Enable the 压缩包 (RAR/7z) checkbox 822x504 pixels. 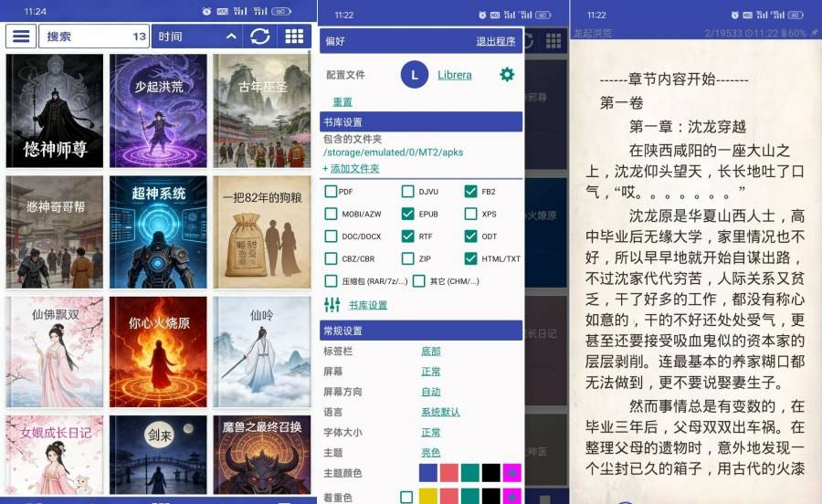coord(331,281)
